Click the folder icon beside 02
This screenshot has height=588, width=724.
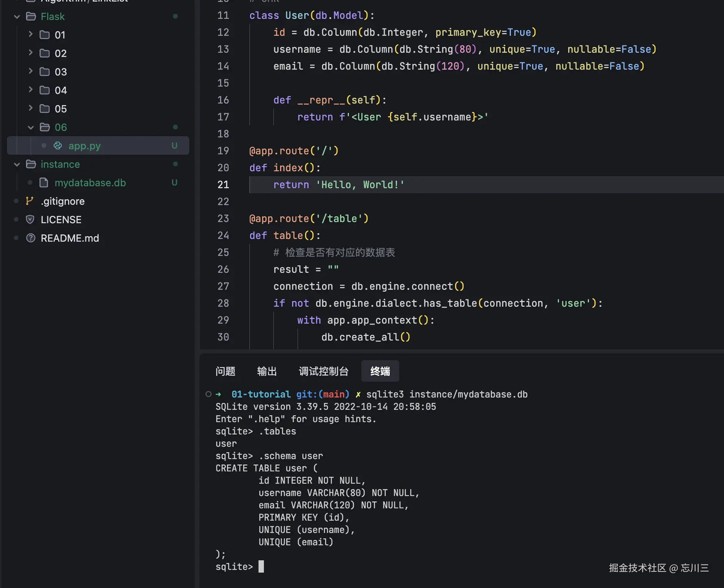click(45, 53)
